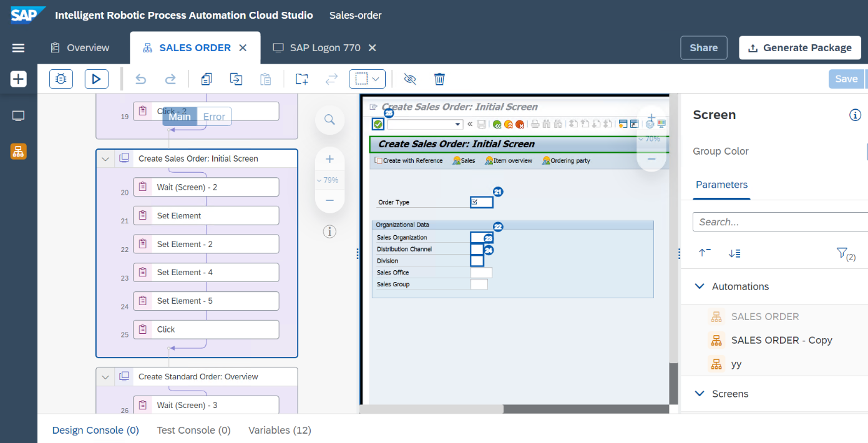Click the delete trash can icon
This screenshot has width=868, height=443.
tap(439, 79)
